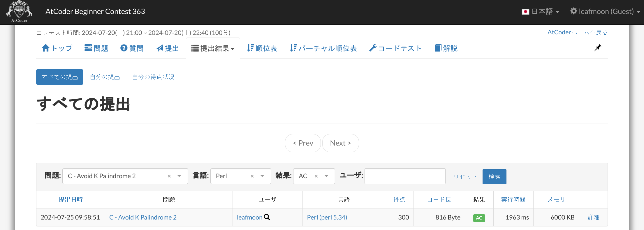This screenshot has height=230, width=644.
Task: Open the 問題 problem filter combo box
Action: click(125, 176)
